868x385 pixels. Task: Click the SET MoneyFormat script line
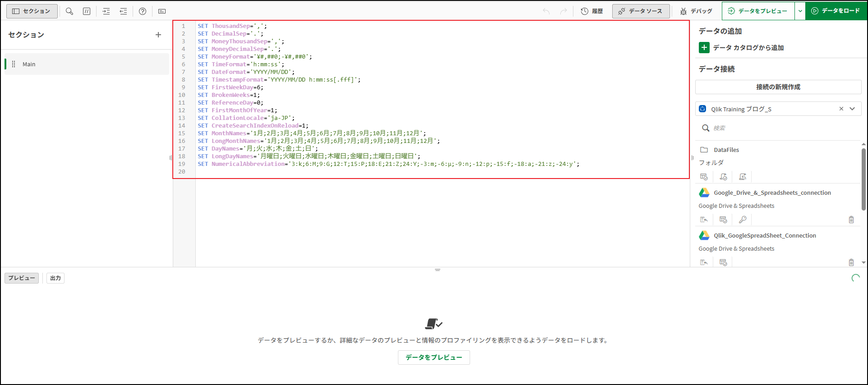[255, 57]
